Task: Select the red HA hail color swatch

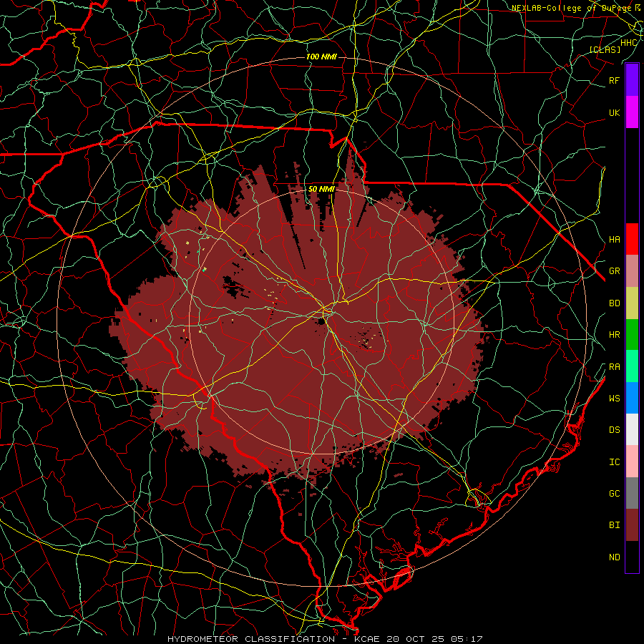Action: (632, 239)
